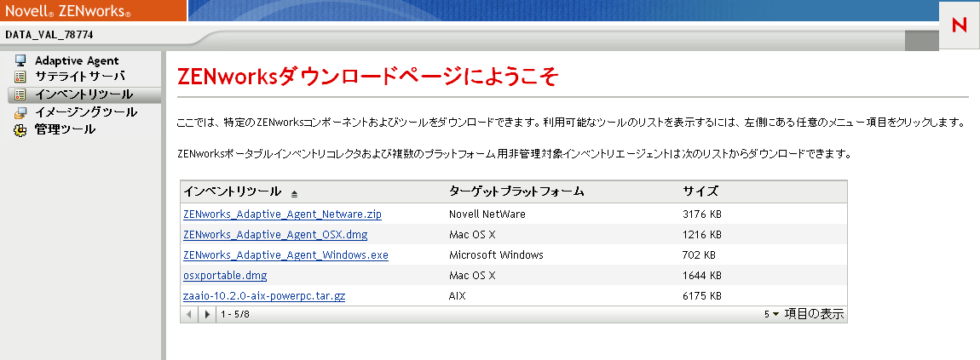The height and width of the screenshot is (360, 980).
Task: Click Microsoft Windows platform cell
Action: click(496, 255)
